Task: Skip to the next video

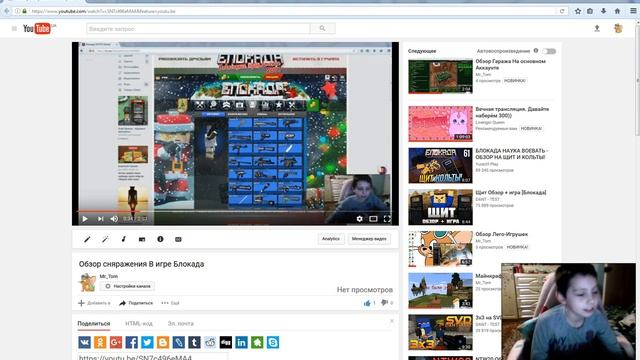Action: pyautogui.click(x=100, y=219)
